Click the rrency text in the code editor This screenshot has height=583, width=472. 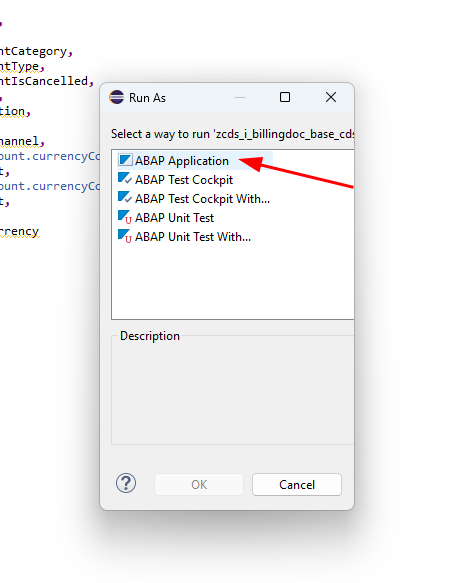coord(19,231)
